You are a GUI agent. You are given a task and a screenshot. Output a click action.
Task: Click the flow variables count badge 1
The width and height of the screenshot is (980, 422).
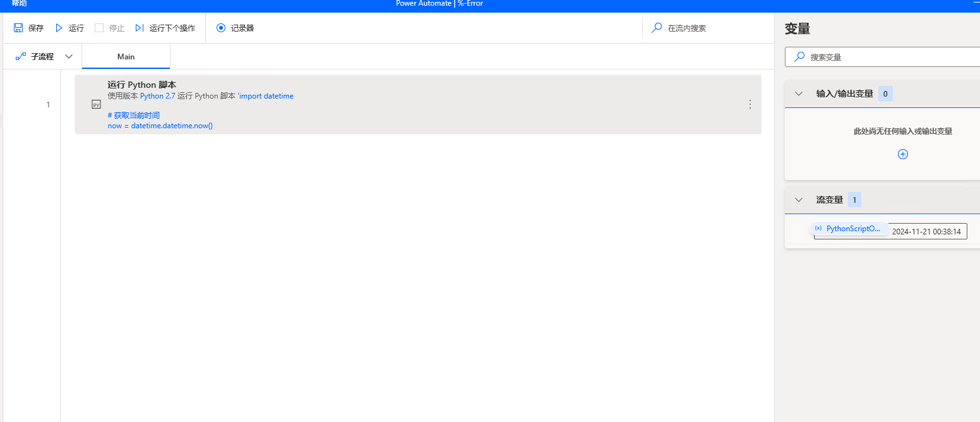[x=854, y=200]
